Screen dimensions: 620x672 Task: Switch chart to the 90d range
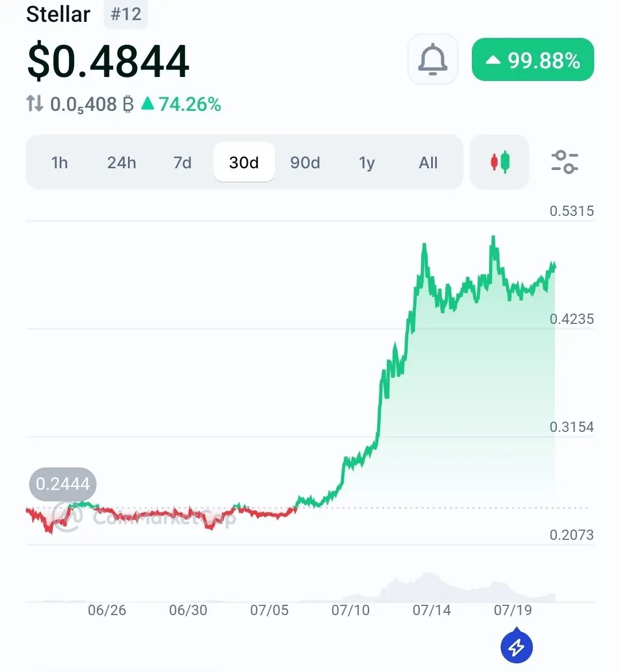305,163
